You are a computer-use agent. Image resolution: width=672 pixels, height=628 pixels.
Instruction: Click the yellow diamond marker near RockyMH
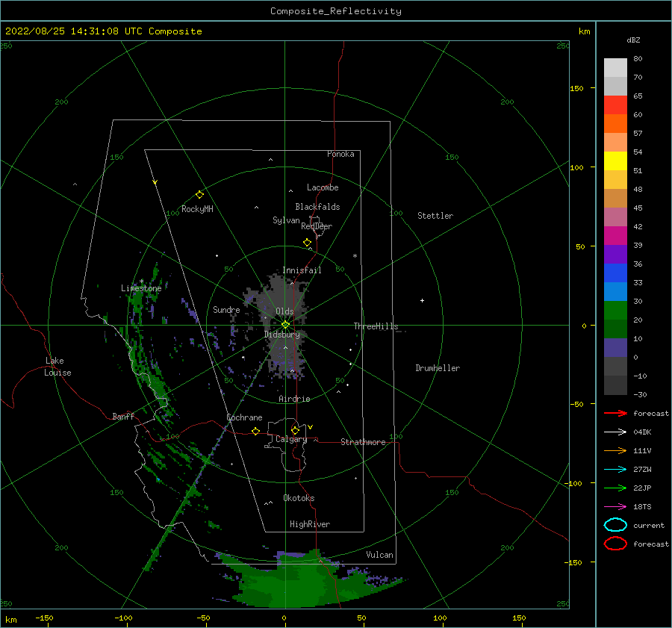[199, 195]
